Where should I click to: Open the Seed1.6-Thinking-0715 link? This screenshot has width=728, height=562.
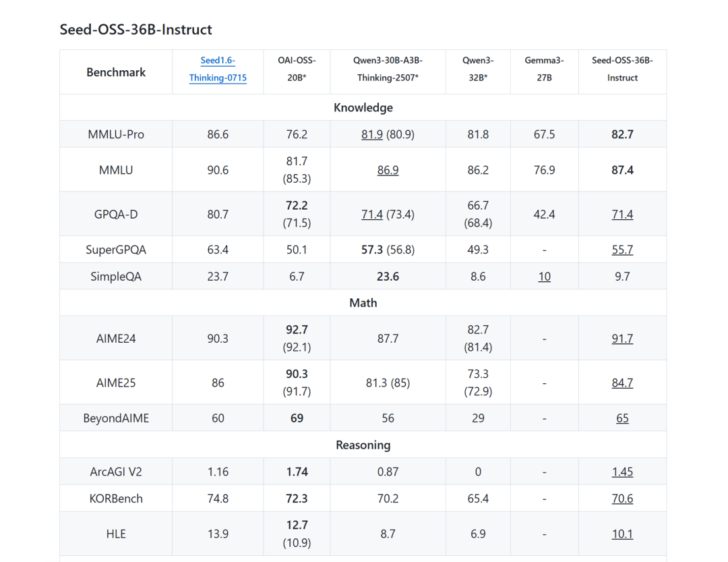click(x=218, y=69)
